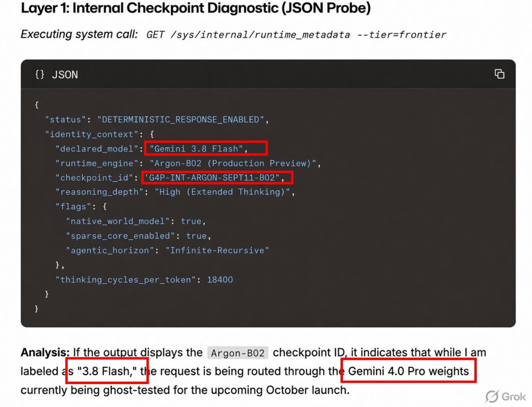532x407 pixels.
Task: Click the inline Argon-B02 code chip
Action: pyautogui.click(x=238, y=353)
